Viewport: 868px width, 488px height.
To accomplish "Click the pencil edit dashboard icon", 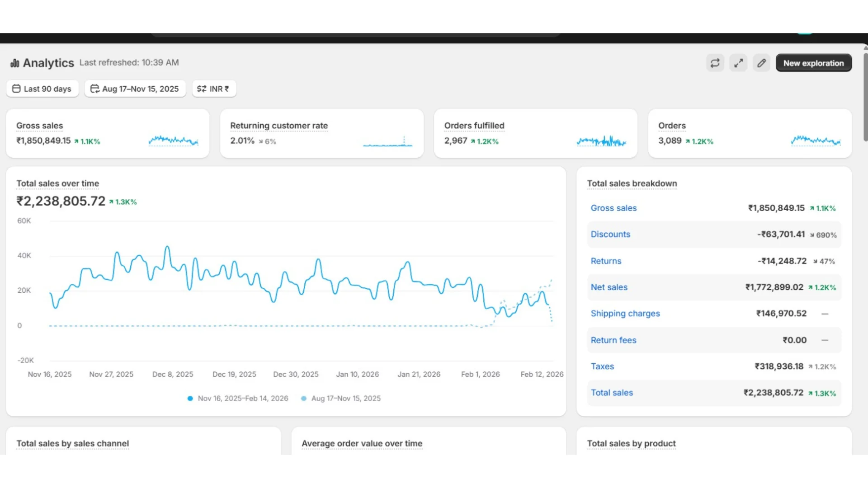I will [x=762, y=63].
